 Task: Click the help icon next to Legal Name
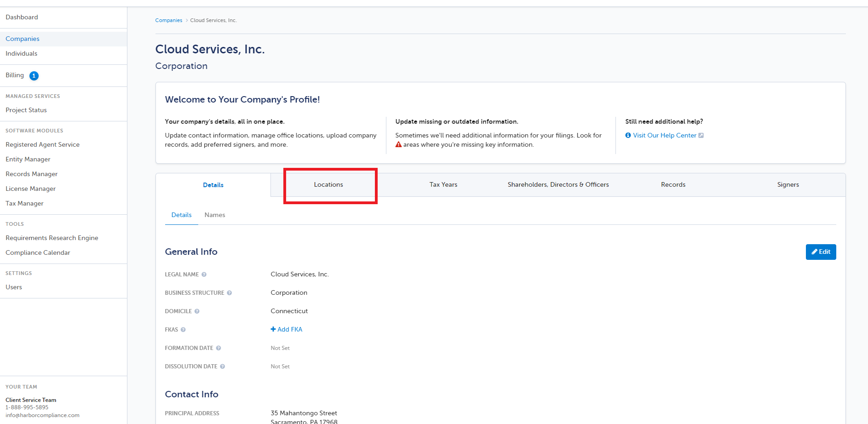[204, 275]
